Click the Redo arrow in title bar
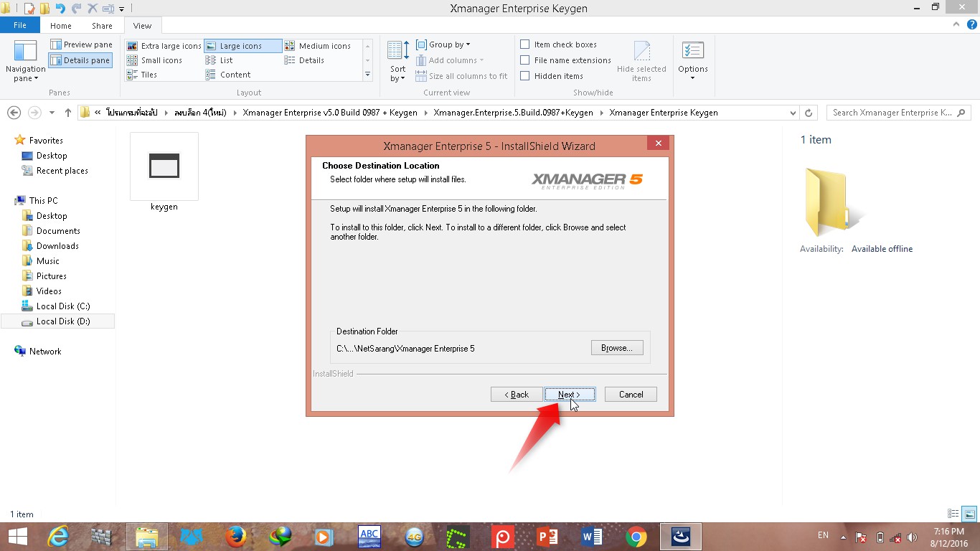 [76, 9]
